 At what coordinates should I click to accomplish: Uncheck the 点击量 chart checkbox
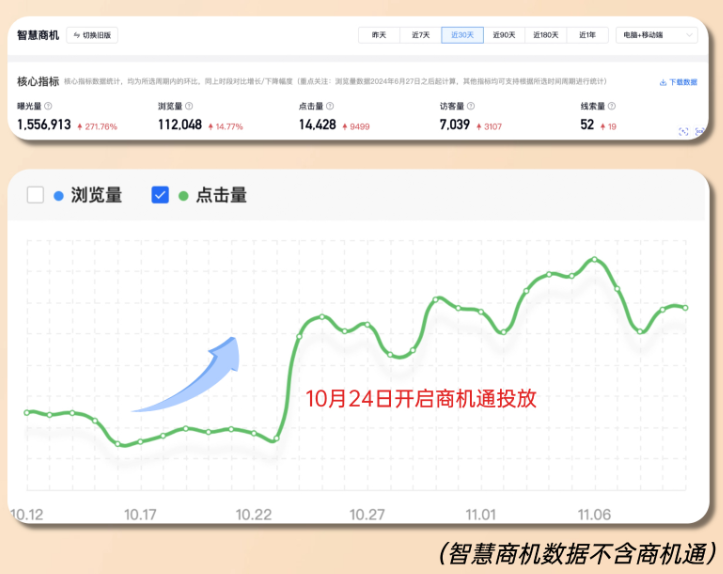point(160,195)
